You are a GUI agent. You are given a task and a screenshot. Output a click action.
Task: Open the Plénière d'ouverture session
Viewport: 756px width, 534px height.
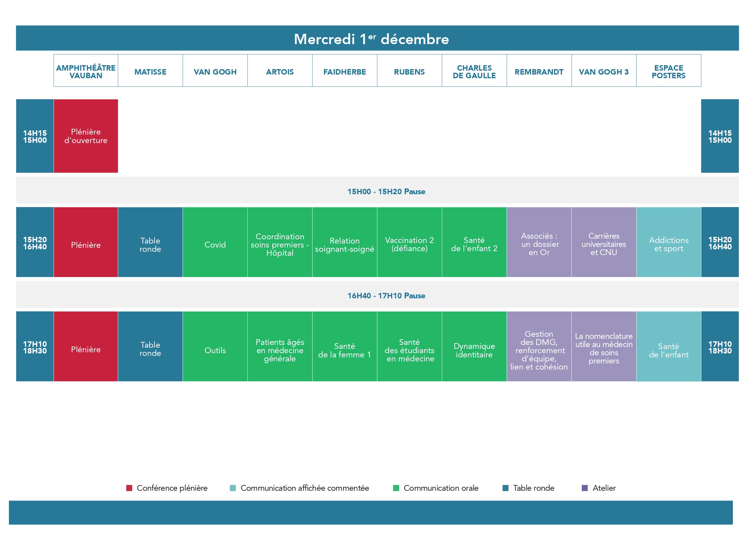pos(86,136)
